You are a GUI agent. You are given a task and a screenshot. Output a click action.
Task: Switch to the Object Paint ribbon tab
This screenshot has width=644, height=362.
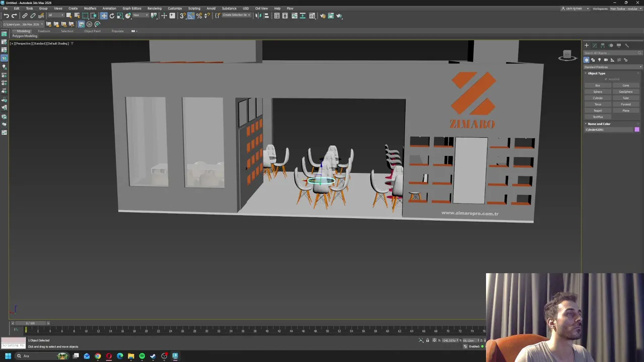92,31
